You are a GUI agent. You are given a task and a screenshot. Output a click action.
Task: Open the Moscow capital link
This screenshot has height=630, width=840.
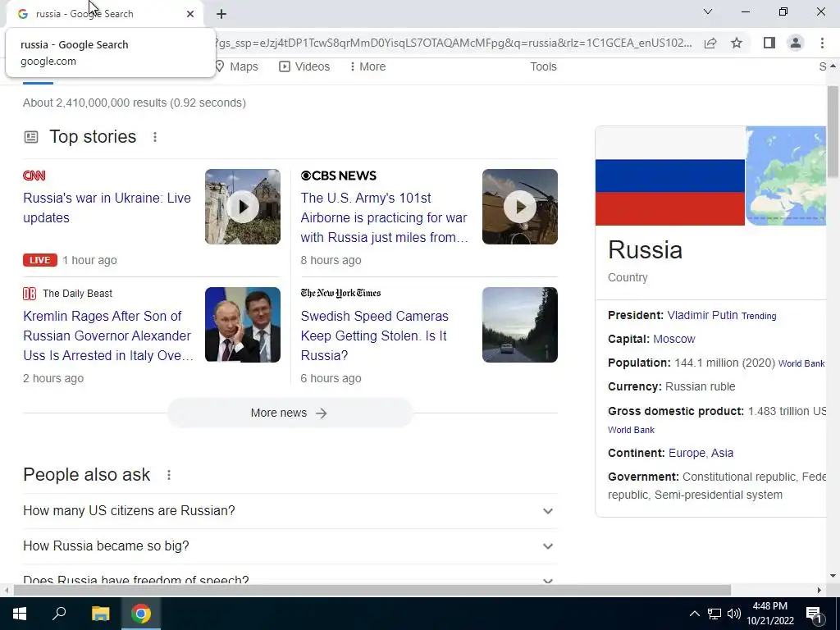[x=674, y=339]
